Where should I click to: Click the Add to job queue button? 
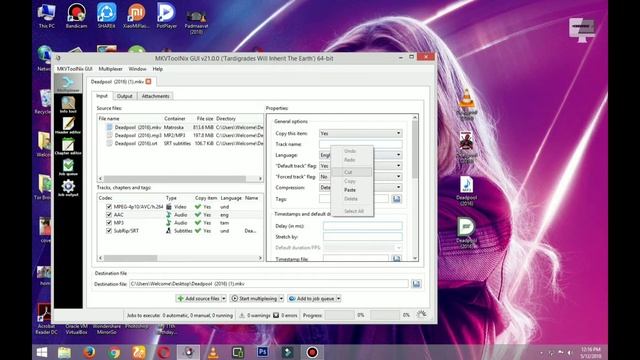(x=312, y=299)
